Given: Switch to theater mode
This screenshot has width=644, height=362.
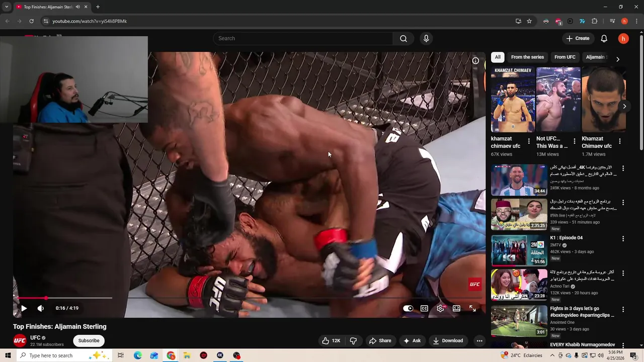Looking at the screenshot, I should [456, 308].
